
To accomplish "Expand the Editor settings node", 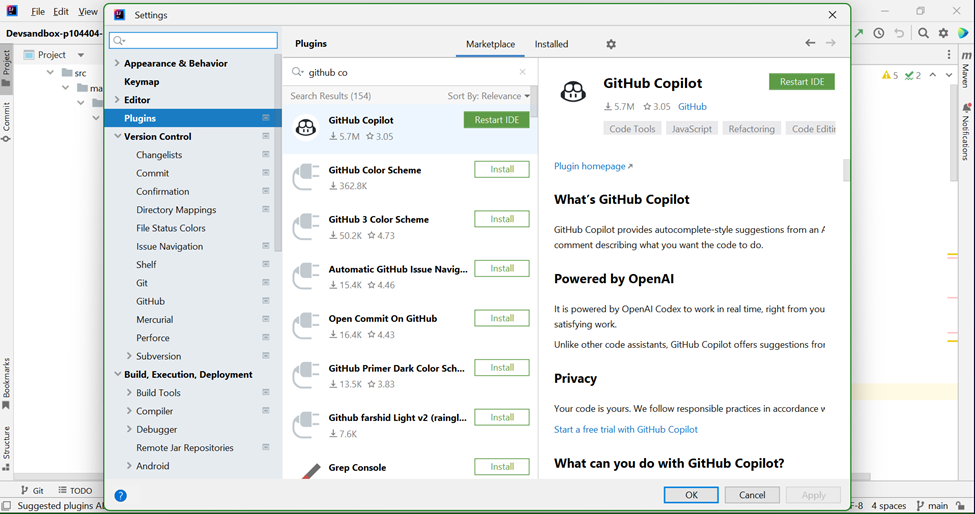I will [x=117, y=99].
